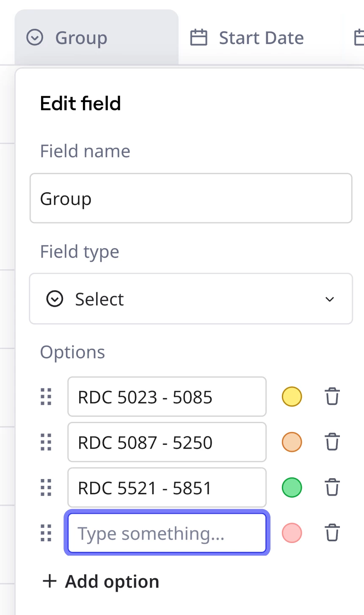Click the green option color swatch
Screen dimensions: 364x615
click(292, 488)
